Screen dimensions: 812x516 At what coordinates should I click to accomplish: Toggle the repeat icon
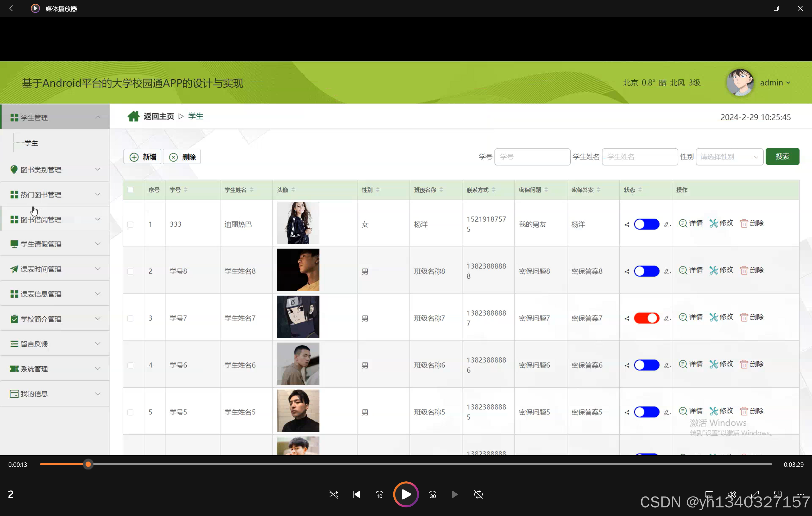click(x=479, y=494)
